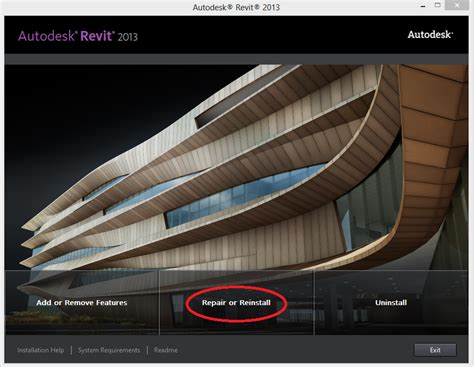474x367 pixels.
Task: Close the installer with the X button
Action: pyautogui.click(x=457, y=5)
